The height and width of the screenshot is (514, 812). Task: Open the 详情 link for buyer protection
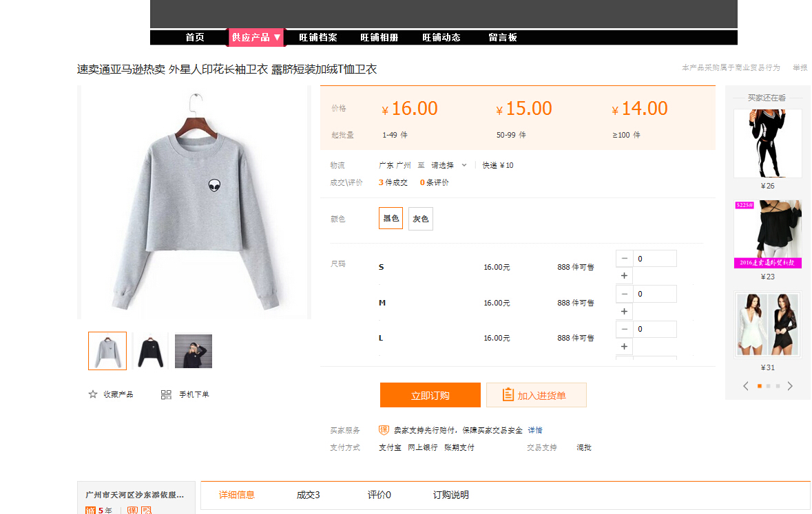(535, 430)
